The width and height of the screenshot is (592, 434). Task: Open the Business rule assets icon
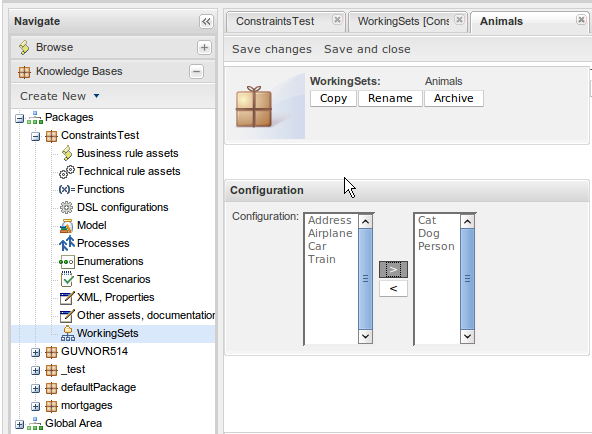67,153
